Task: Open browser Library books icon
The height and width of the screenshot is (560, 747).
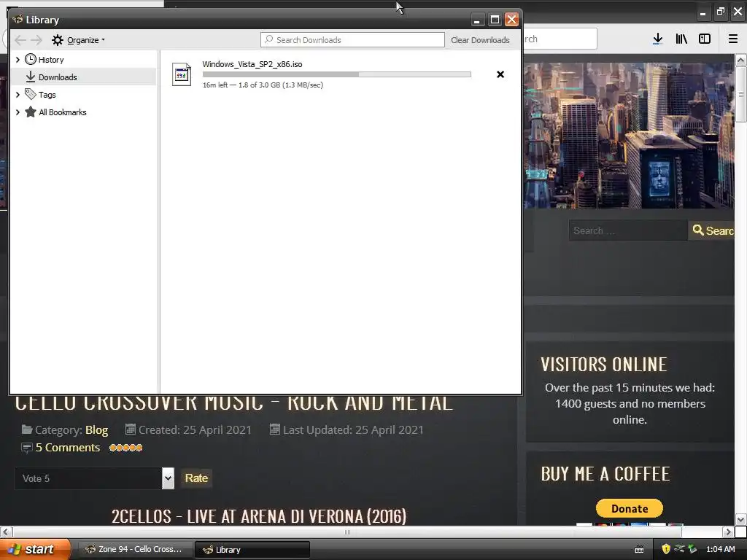Action: pos(681,39)
